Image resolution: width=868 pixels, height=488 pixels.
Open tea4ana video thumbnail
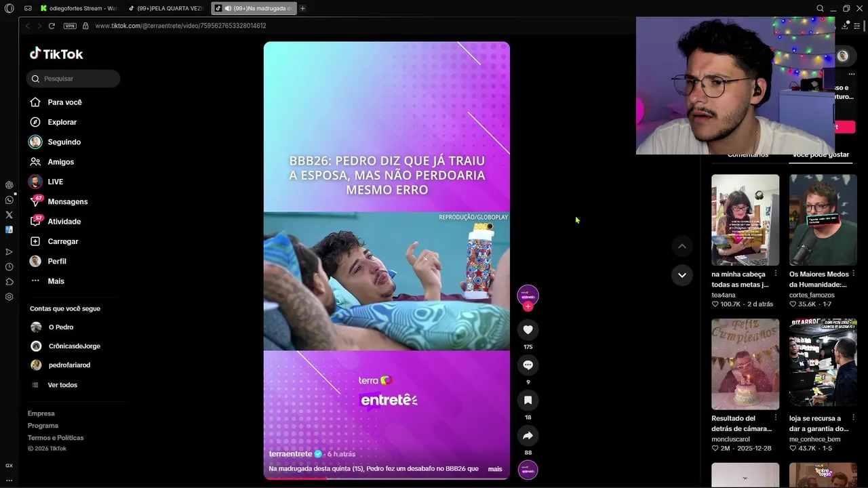(745, 220)
